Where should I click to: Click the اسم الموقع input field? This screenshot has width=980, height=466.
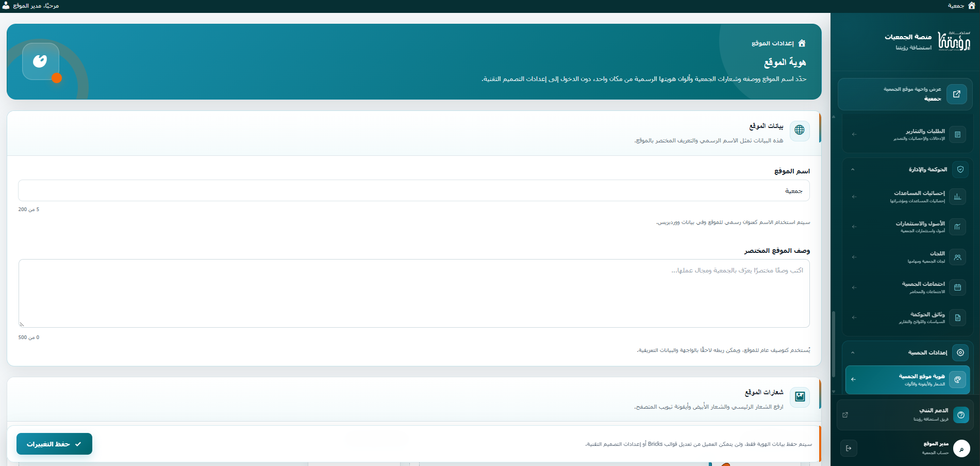414,190
